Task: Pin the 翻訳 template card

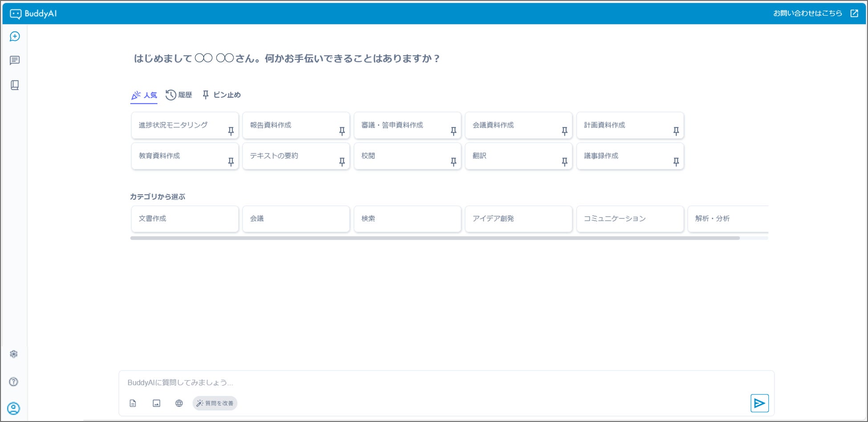Action: coord(564,162)
